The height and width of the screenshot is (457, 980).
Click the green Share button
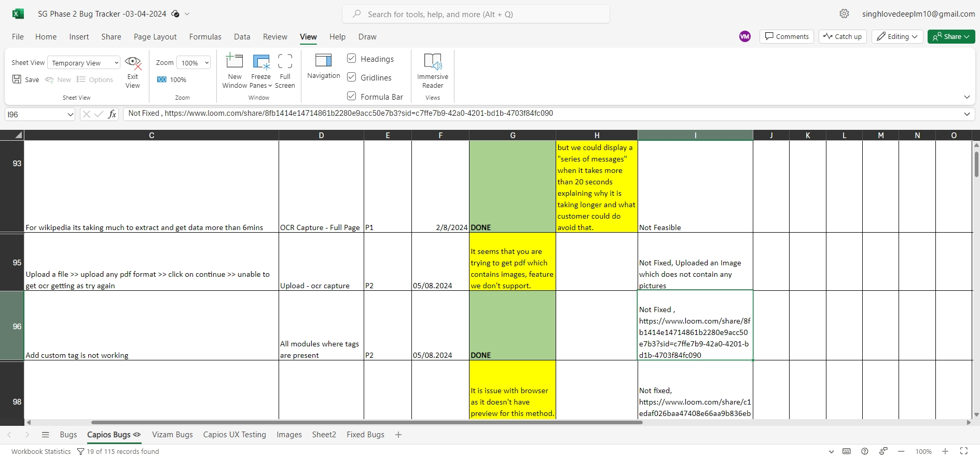pyautogui.click(x=951, y=36)
